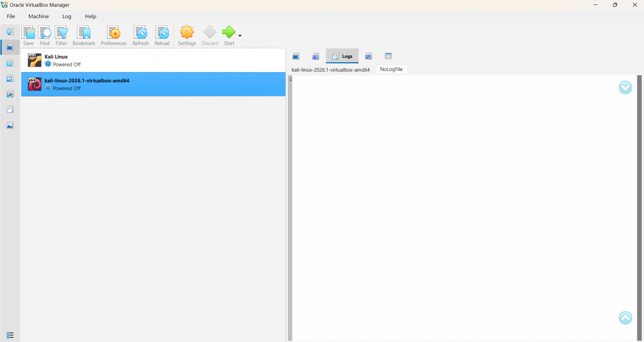
Task: Click the kali-linux-2026.1-virtualbox-amd64 label above the log
Action: point(331,70)
